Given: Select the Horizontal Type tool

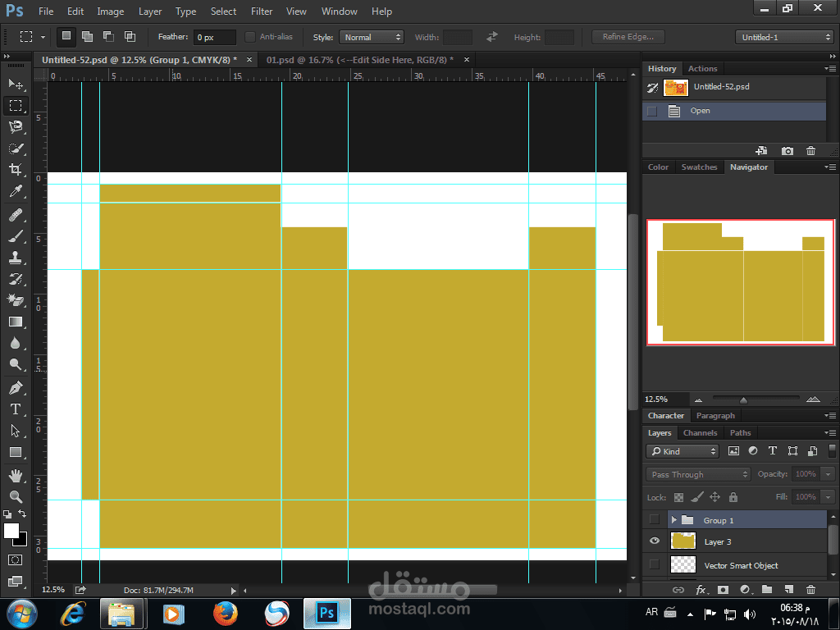Looking at the screenshot, I should click(16, 409).
